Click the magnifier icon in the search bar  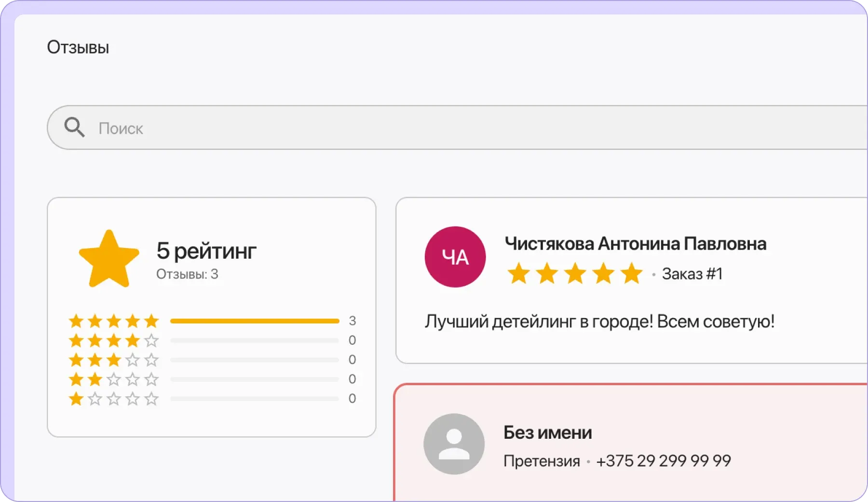(74, 127)
